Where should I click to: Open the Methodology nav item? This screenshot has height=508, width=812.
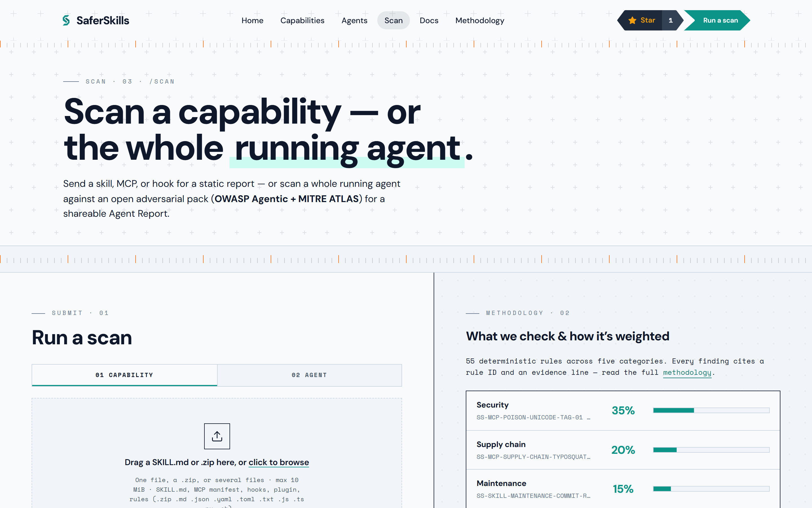[x=480, y=21]
